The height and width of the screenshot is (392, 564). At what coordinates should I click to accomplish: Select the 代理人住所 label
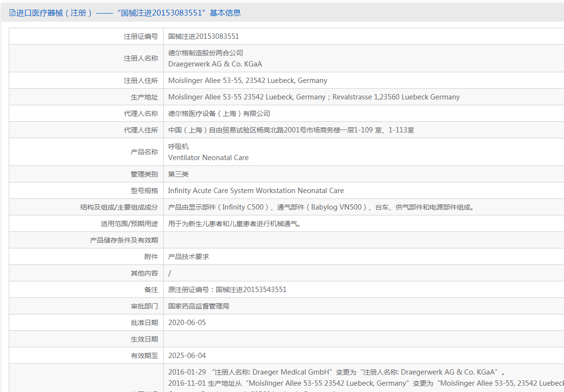(x=141, y=130)
